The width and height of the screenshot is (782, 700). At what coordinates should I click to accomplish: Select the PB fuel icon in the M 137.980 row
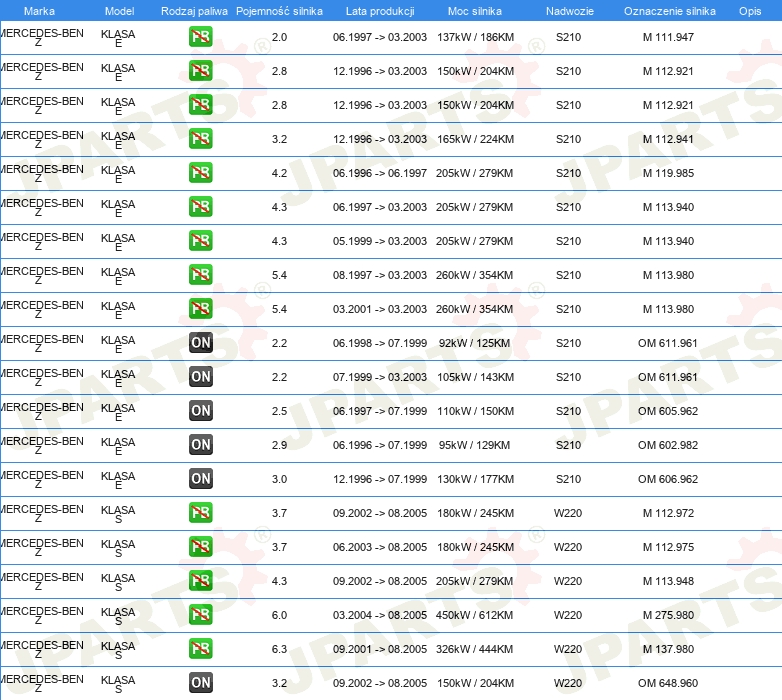click(x=201, y=649)
